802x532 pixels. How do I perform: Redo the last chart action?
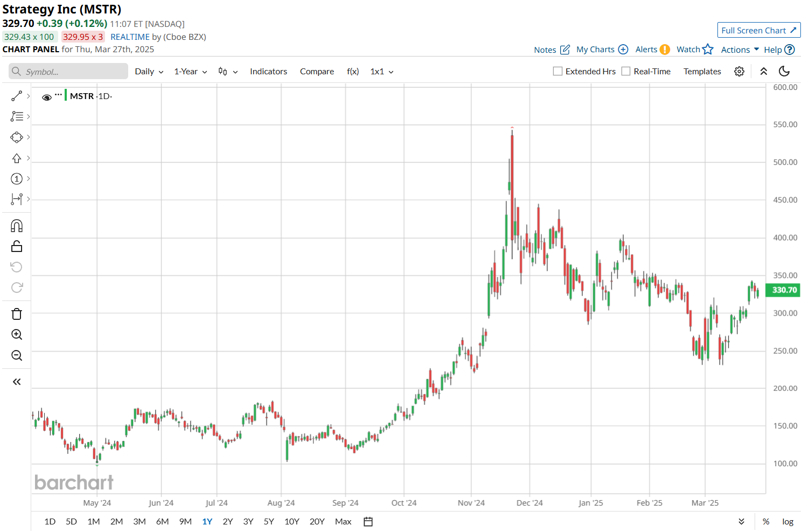click(17, 288)
